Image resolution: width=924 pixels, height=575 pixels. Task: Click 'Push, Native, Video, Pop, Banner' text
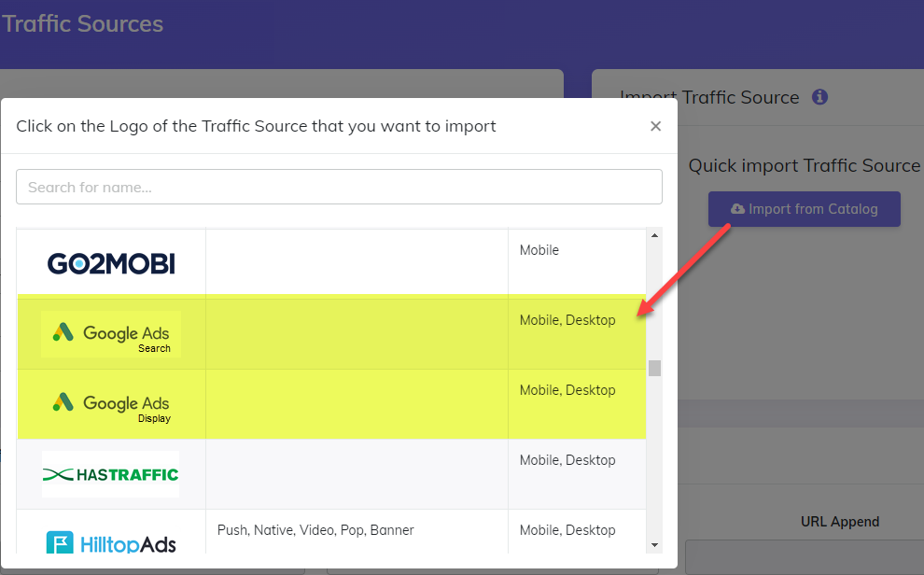coord(315,530)
